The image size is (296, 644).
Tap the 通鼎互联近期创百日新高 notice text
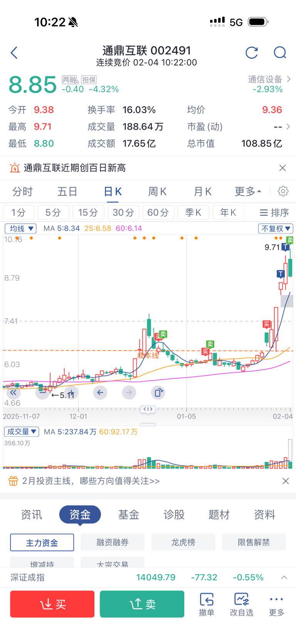point(75,168)
